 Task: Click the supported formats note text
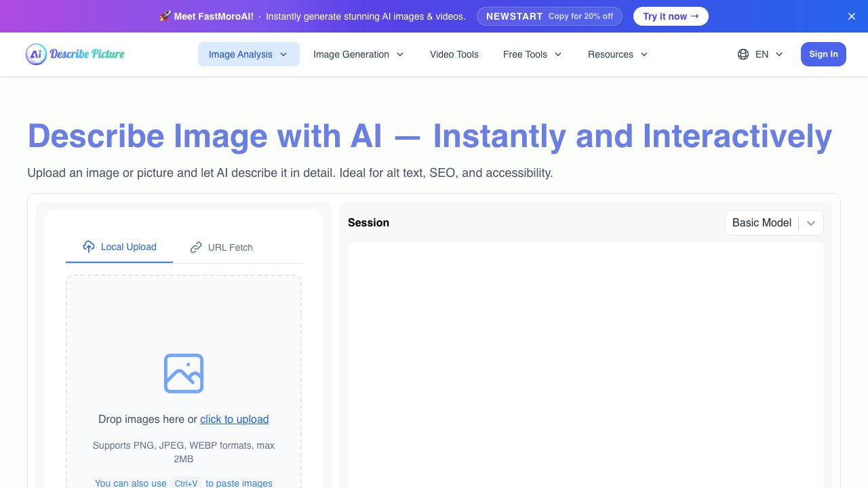point(184,452)
